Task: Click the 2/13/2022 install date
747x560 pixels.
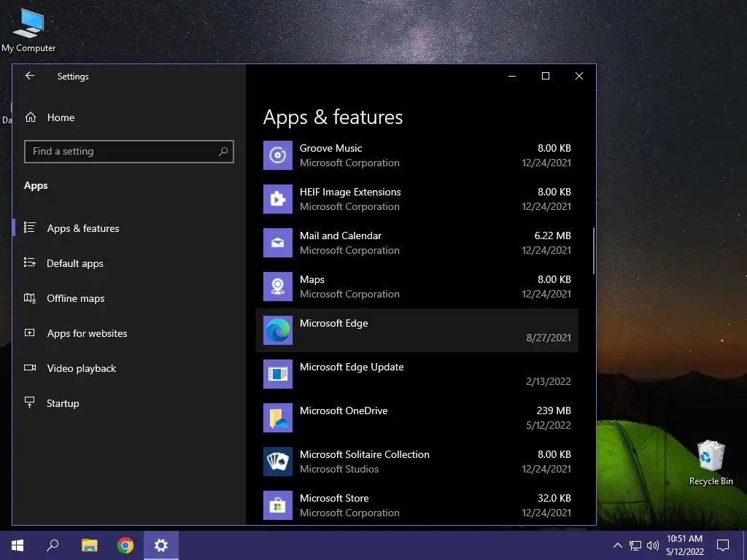Action: click(x=549, y=381)
